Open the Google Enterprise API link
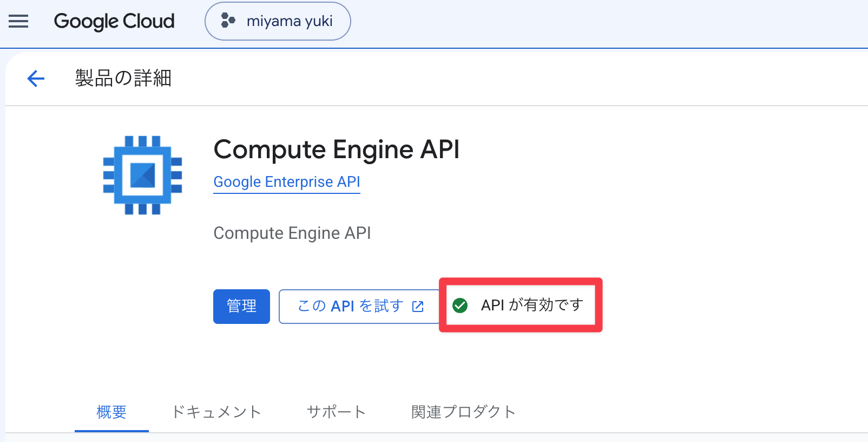Image resolution: width=868 pixels, height=442 pixels. (287, 182)
